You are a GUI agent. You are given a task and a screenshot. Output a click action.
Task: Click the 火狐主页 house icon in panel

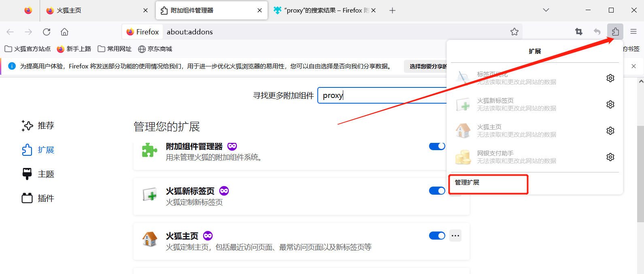click(463, 131)
